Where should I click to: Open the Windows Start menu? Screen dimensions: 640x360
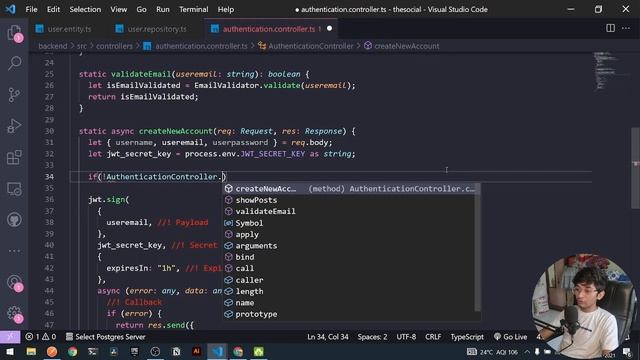click(10, 351)
